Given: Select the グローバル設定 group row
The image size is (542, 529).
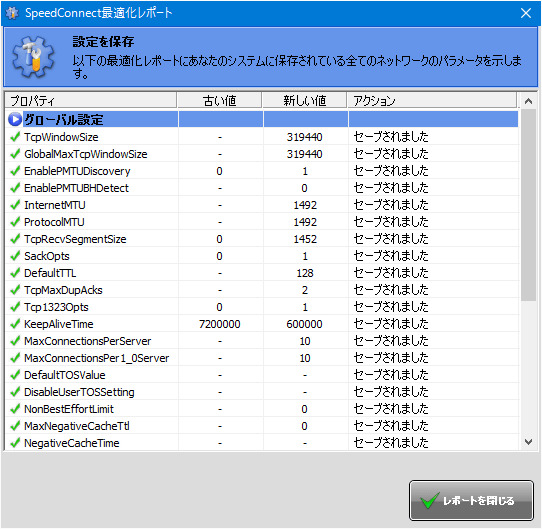Looking at the screenshot, I should pyautogui.click(x=262, y=119).
